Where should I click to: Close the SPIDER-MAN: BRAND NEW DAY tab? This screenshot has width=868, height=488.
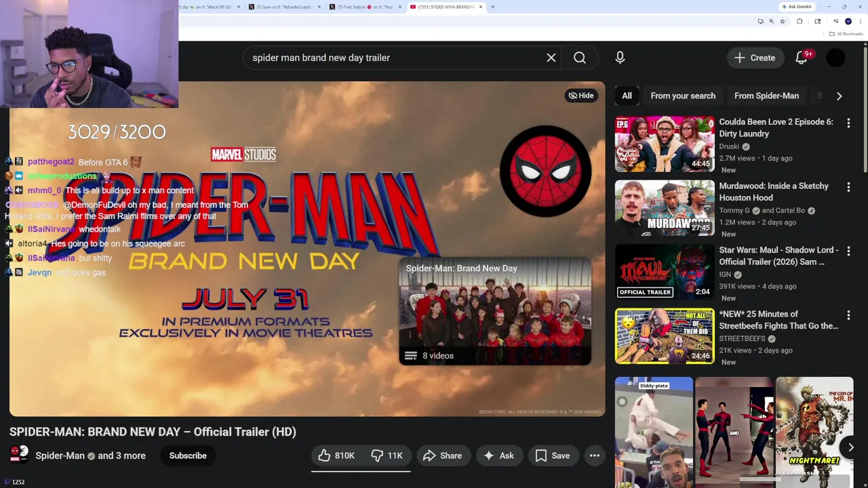(x=481, y=7)
